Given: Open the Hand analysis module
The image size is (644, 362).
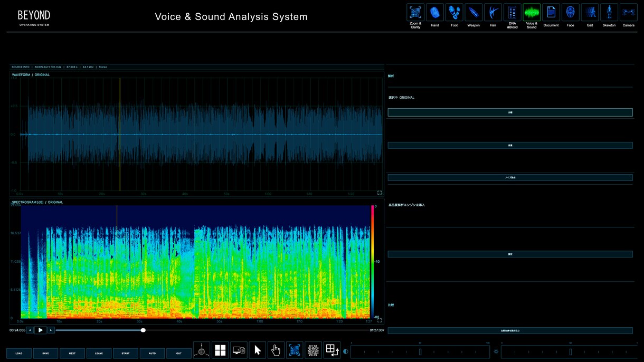Looking at the screenshot, I should (435, 12).
